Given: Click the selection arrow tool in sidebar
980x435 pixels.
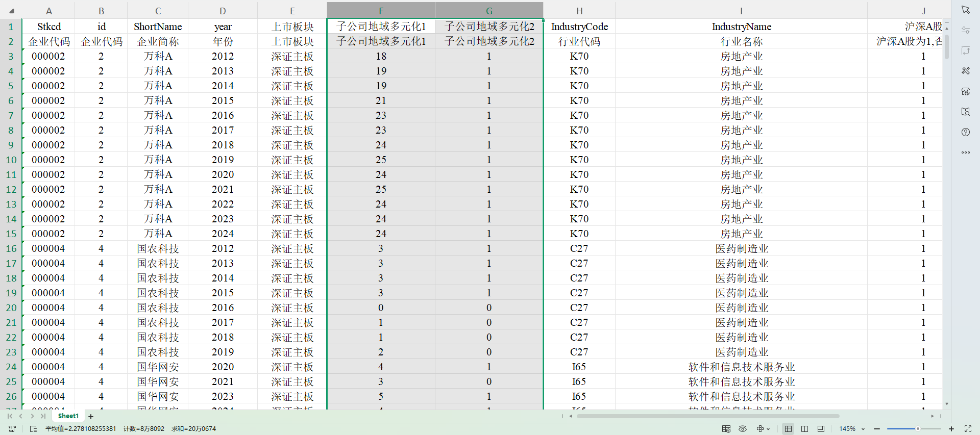Looking at the screenshot, I should 965,10.
